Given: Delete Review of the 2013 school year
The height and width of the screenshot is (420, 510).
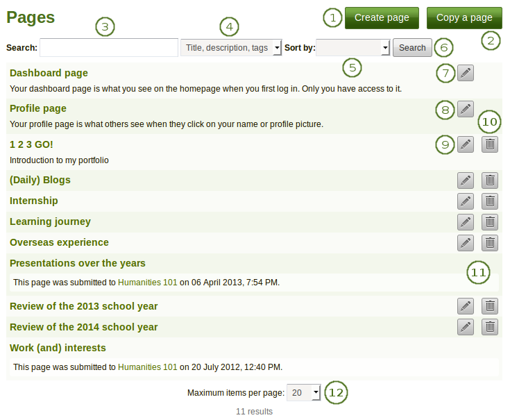Looking at the screenshot, I should tap(490, 306).
